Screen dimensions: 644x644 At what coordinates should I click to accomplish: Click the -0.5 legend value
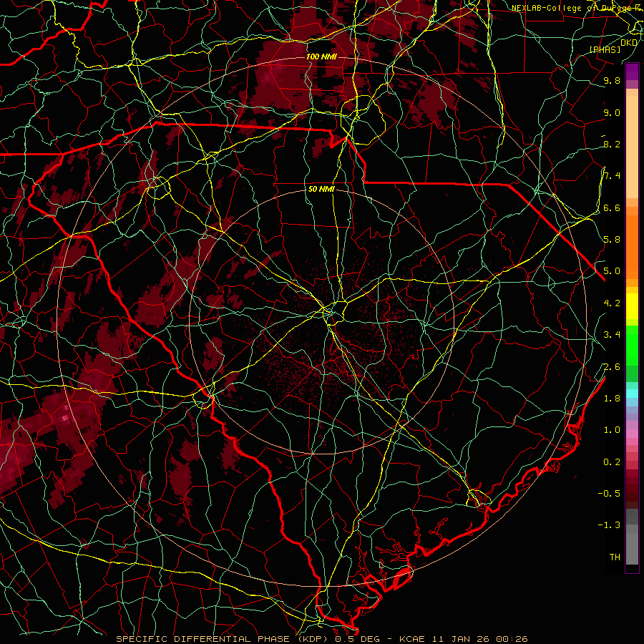click(x=609, y=494)
